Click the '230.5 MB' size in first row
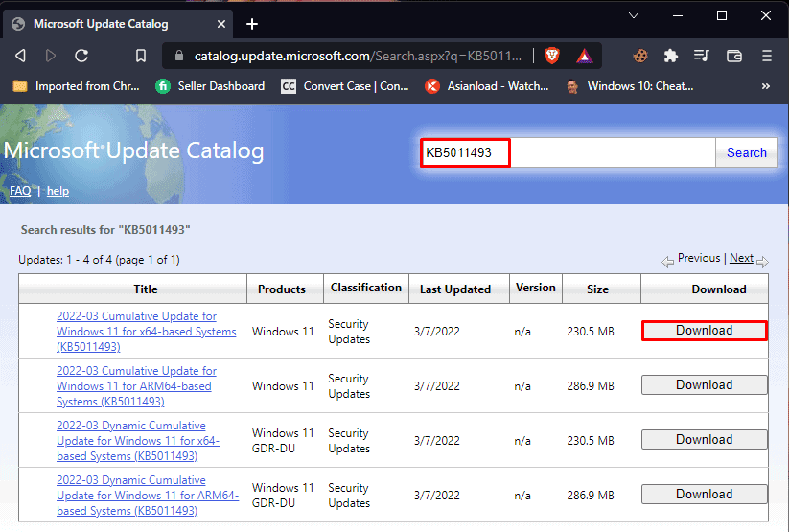 [591, 332]
